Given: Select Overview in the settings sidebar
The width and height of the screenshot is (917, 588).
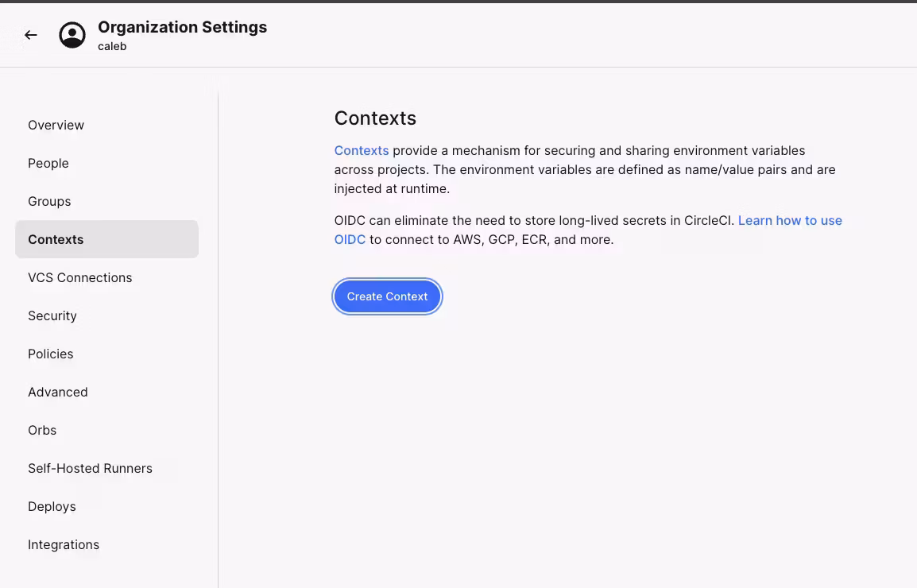Looking at the screenshot, I should [56, 125].
